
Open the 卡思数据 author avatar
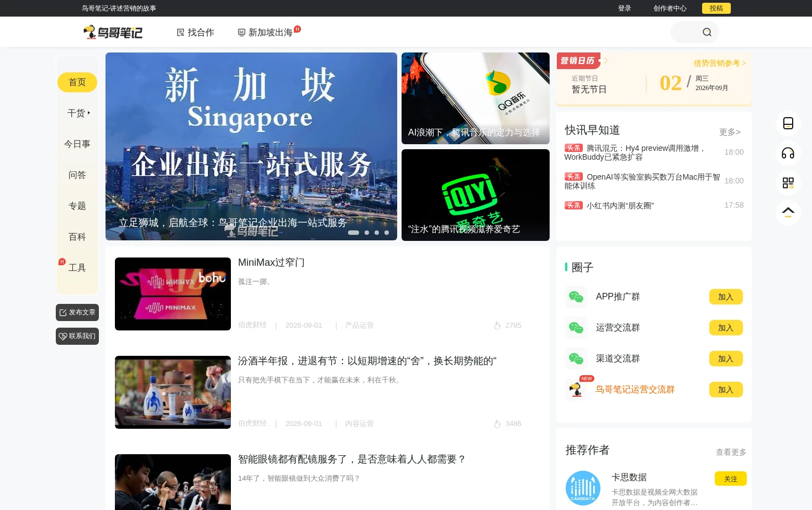583,488
